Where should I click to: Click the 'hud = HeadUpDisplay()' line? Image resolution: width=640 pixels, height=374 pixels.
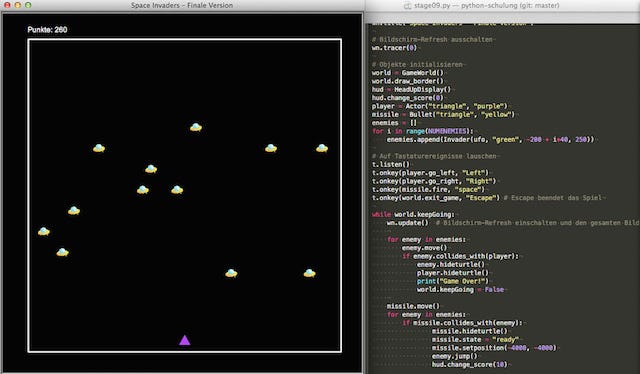411,89
